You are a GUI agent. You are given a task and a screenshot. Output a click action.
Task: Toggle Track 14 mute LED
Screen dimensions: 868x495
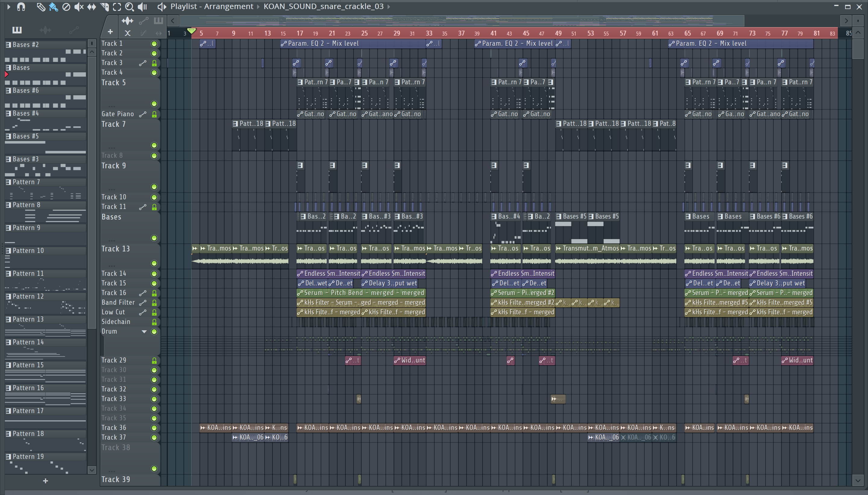(154, 274)
